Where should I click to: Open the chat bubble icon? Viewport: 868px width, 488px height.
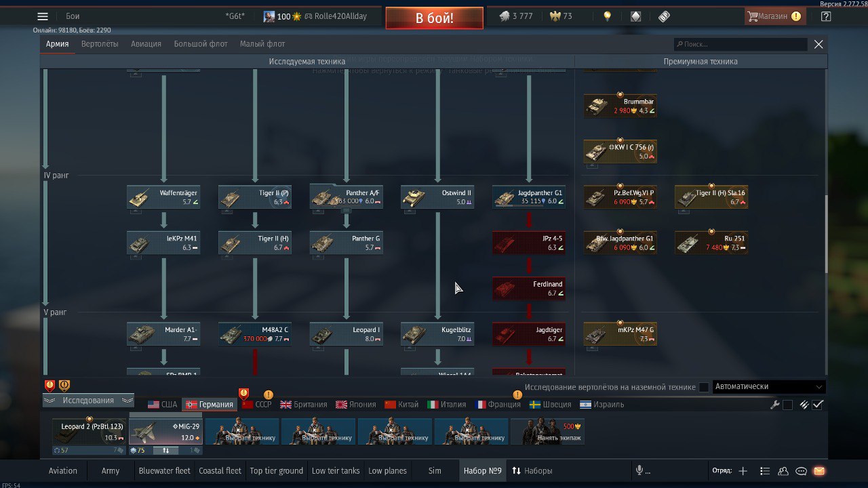coord(801,470)
